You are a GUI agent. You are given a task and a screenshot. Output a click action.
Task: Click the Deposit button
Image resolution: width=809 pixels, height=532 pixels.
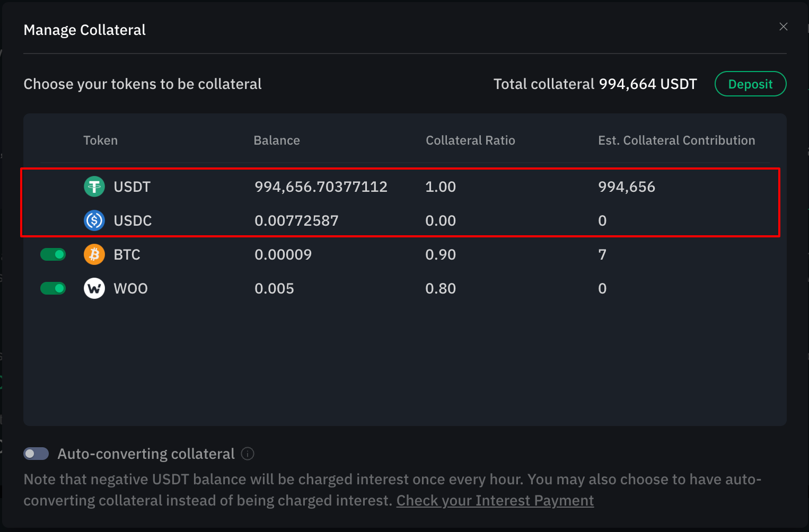click(x=750, y=84)
